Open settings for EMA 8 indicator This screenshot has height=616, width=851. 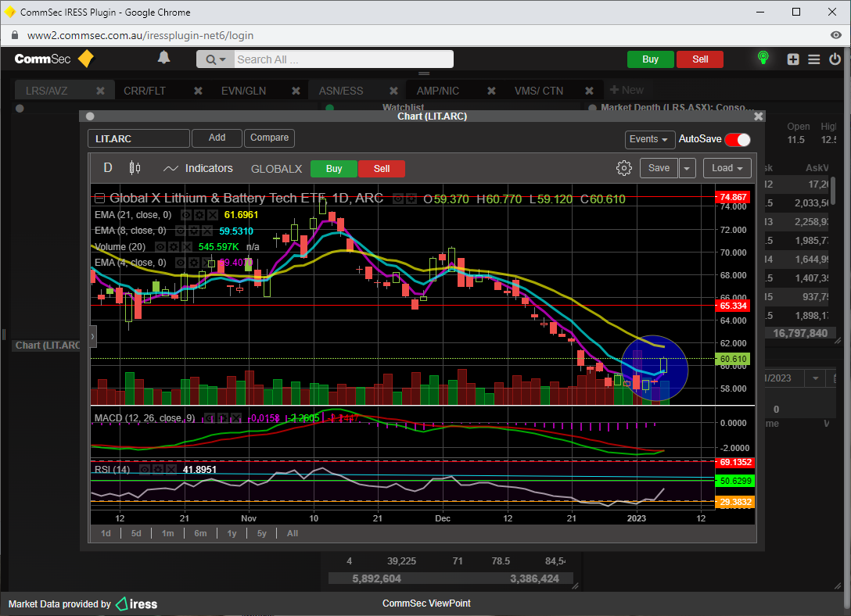tap(194, 231)
